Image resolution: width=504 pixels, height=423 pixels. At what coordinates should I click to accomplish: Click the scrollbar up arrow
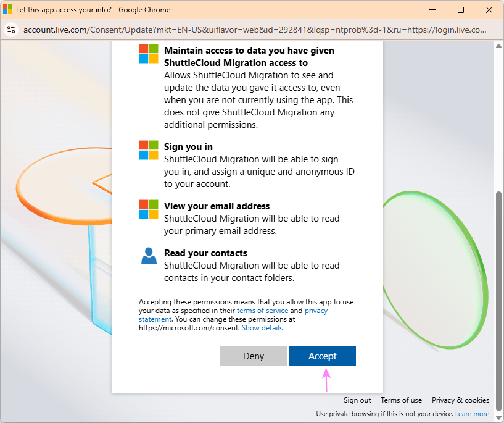(498, 46)
